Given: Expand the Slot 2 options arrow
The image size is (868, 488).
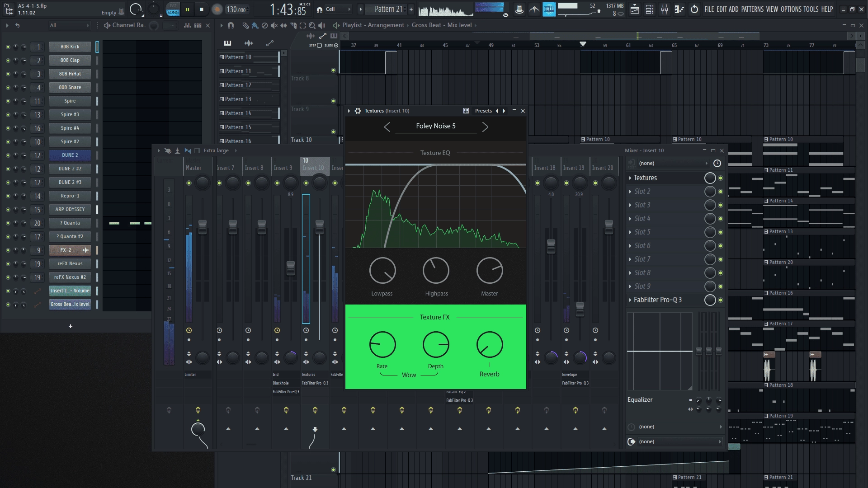Looking at the screenshot, I should coord(630,192).
